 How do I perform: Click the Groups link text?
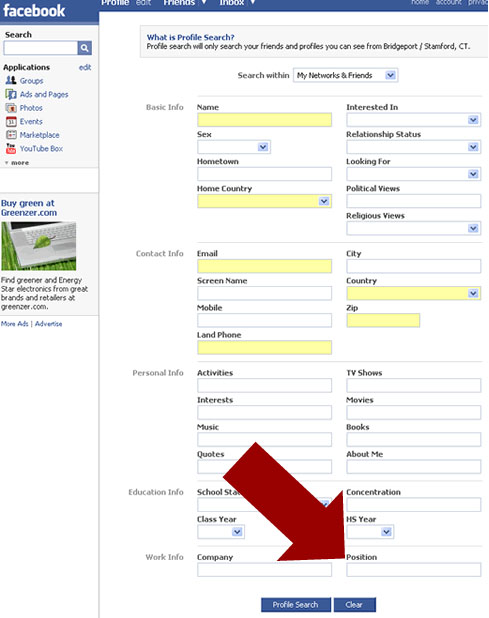[32, 81]
